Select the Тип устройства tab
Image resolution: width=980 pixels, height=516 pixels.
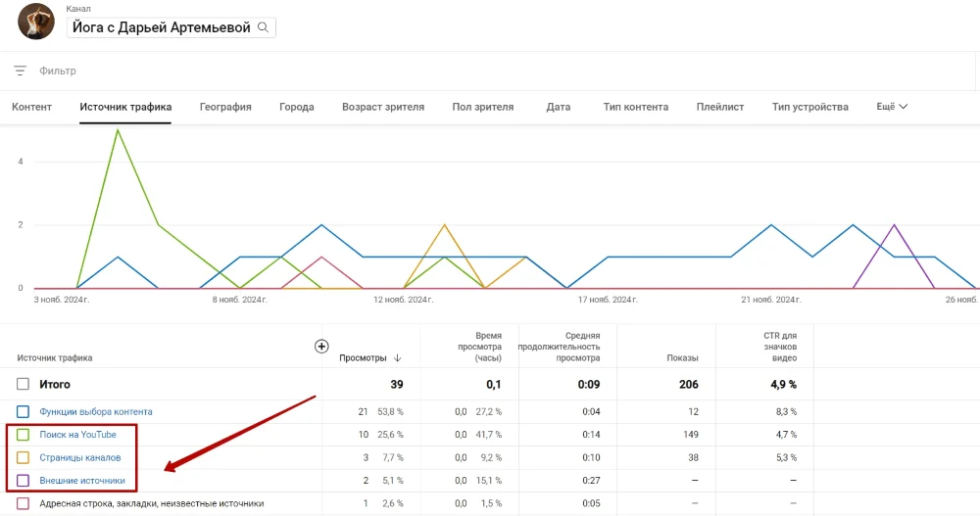pyautogui.click(x=809, y=107)
